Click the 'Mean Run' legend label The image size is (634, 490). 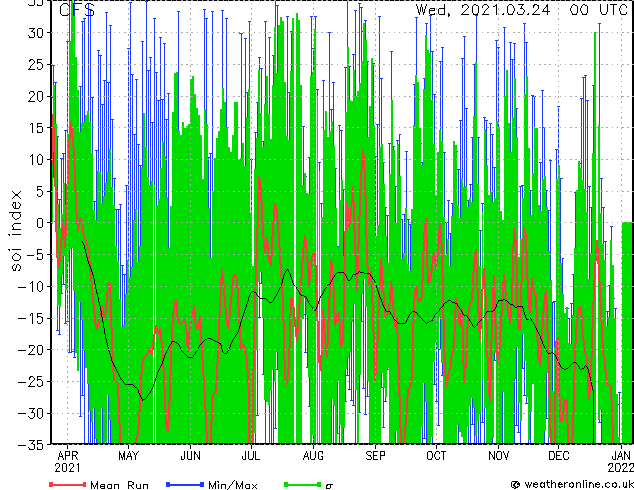119,485
